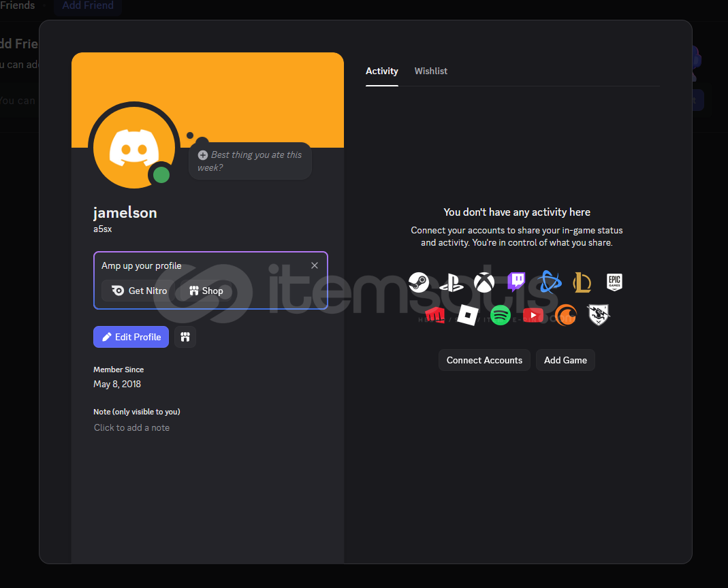
Task: Click the Member Since label
Action: click(118, 370)
